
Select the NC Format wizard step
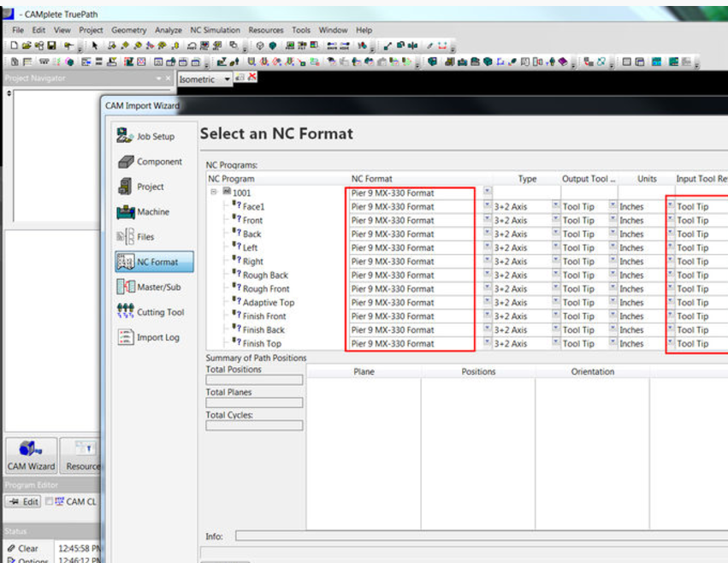tap(154, 262)
